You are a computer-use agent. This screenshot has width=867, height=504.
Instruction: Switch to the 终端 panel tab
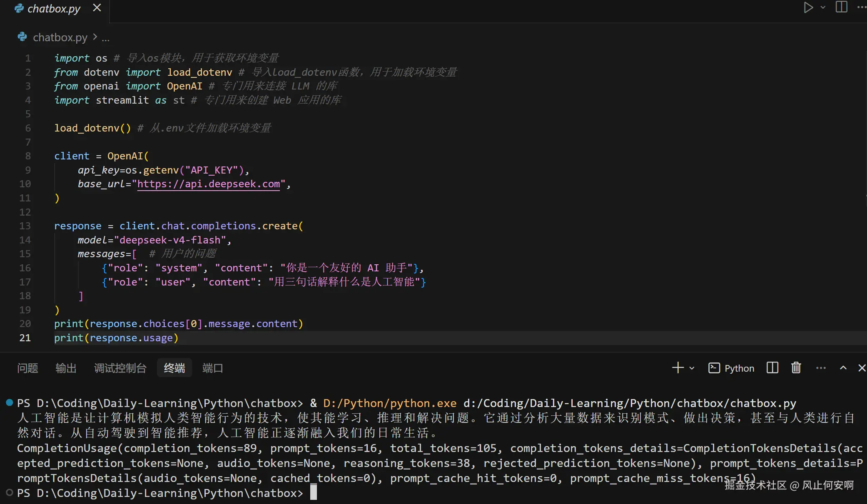[x=174, y=368]
